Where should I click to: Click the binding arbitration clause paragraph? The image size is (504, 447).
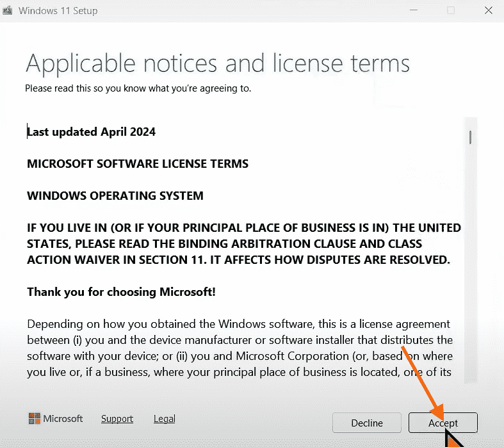(243, 244)
